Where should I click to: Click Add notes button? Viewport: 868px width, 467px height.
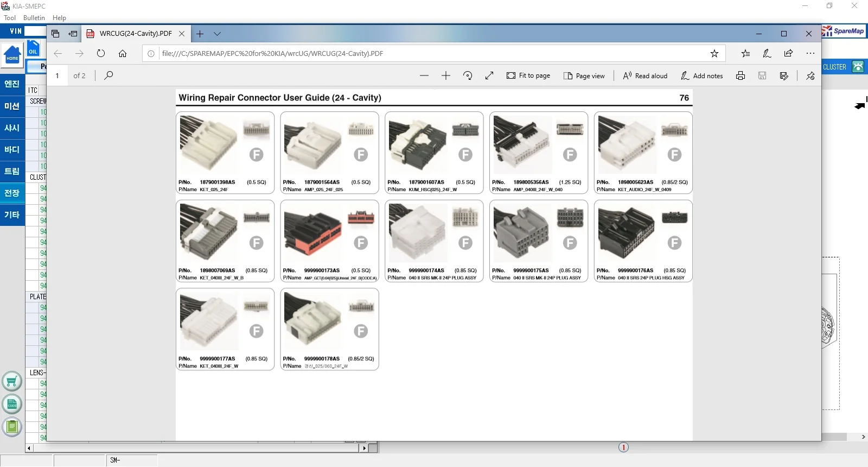click(702, 75)
